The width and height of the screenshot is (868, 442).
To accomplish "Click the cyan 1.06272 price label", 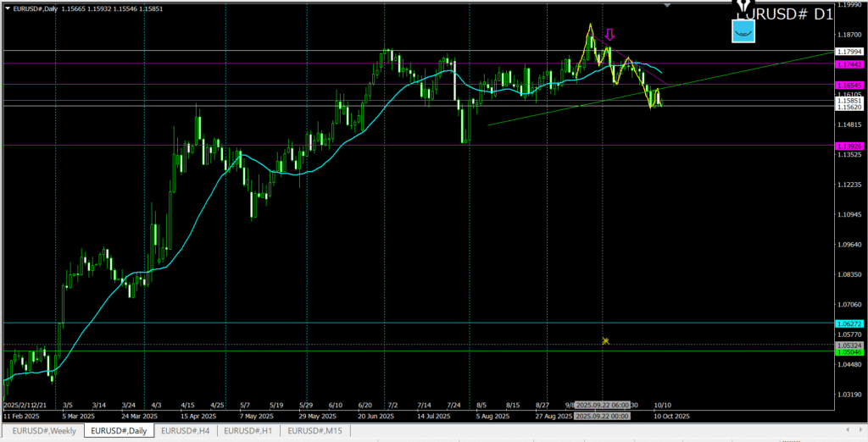I will click(849, 323).
